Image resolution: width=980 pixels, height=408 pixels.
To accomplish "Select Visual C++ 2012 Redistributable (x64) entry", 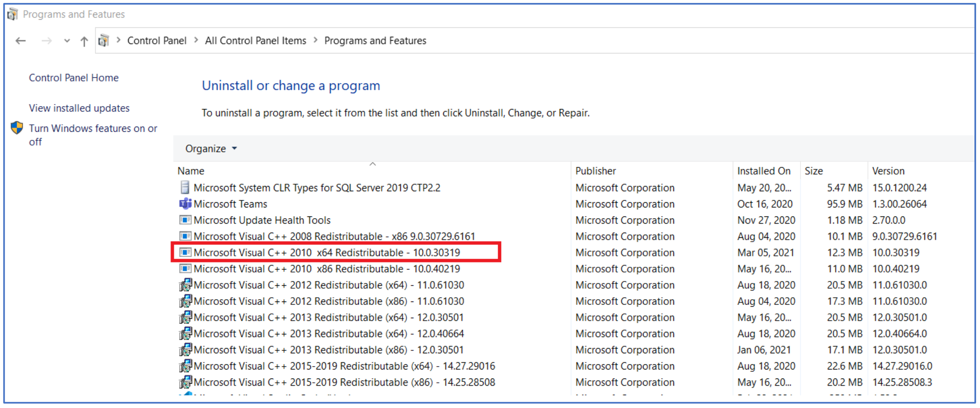I will 329,285.
